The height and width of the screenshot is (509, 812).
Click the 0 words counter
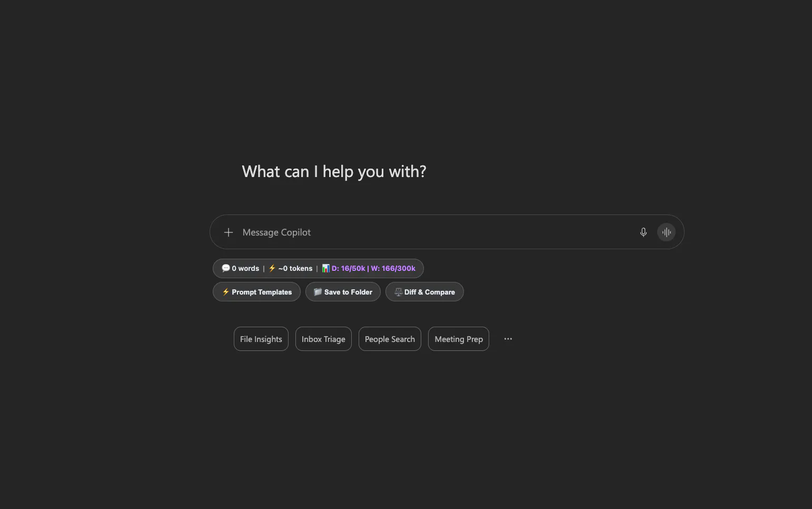(x=241, y=268)
